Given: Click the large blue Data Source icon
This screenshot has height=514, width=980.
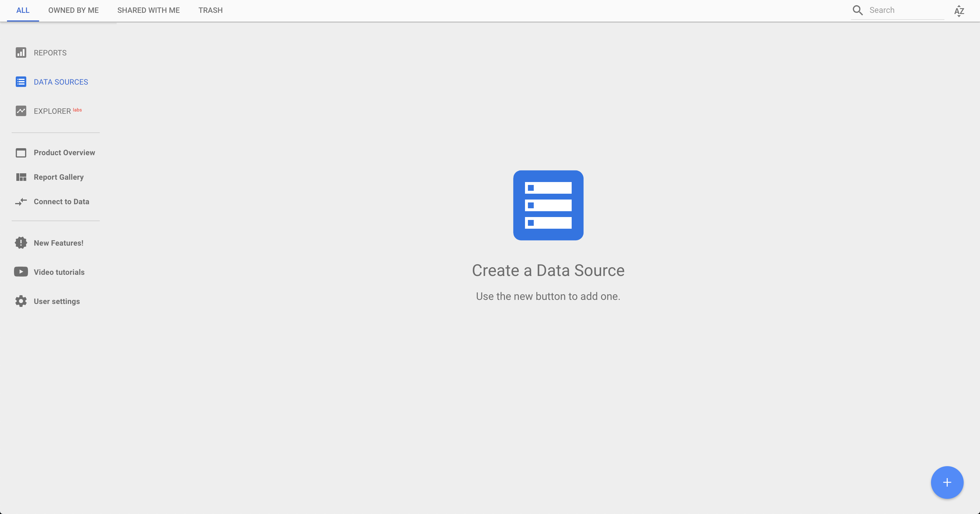Looking at the screenshot, I should [x=548, y=205].
